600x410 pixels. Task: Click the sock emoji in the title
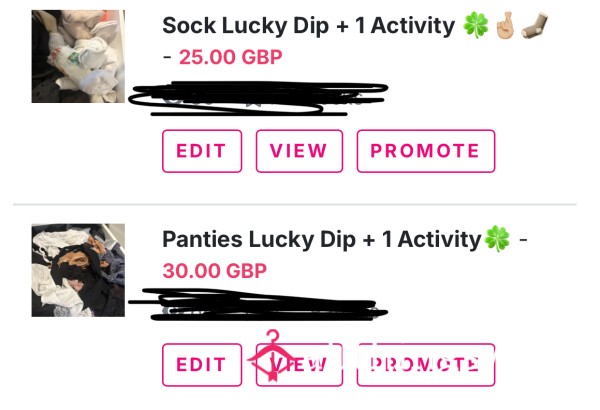click(535, 25)
